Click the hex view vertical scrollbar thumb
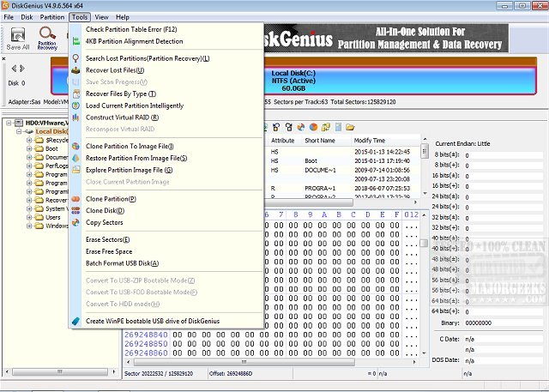The height and width of the screenshot is (392, 549). pyautogui.click(x=424, y=244)
